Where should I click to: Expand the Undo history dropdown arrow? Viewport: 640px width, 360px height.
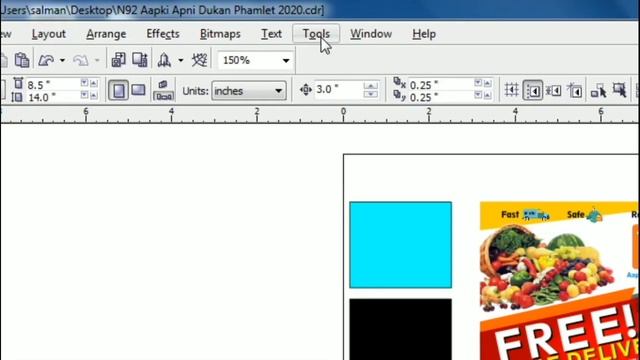pos(62,60)
